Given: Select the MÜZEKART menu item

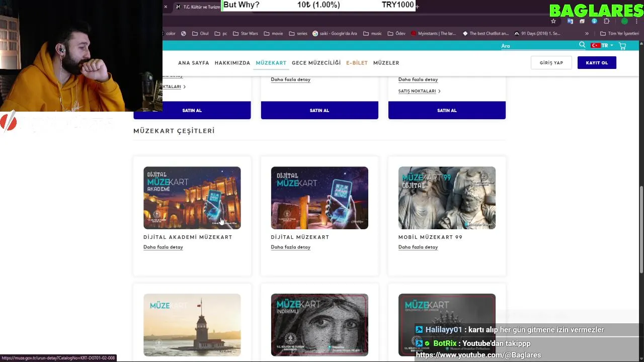Looking at the screenshot, I should pyautogui.click(x=271, y=63).
